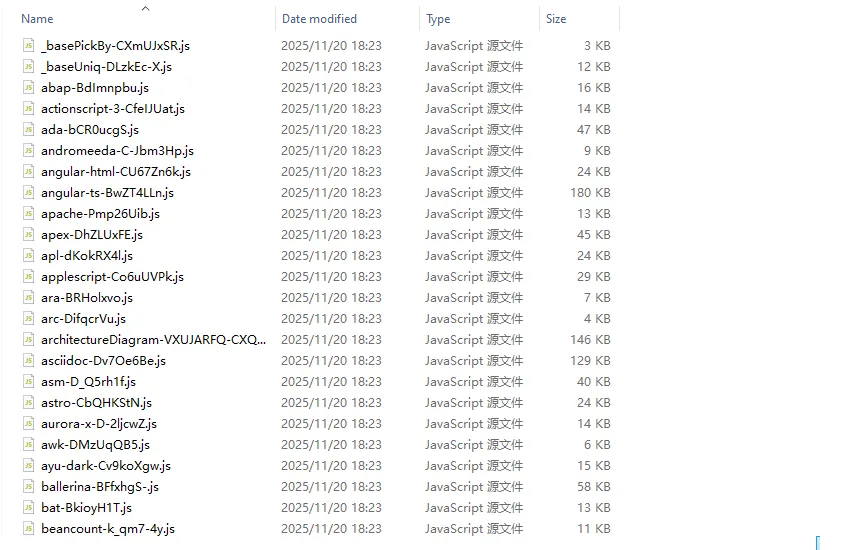Image resolution: width=855 pixels, height=550 pixels.
Task: Toggle sort direction arrow above Name column
Action: coord(145,8)
